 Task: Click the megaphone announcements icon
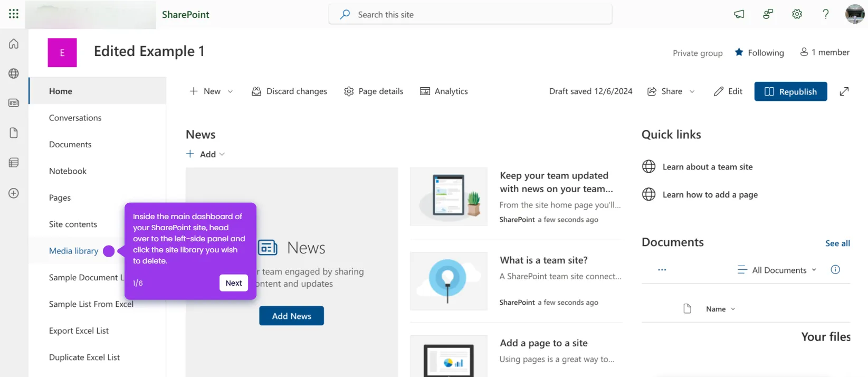point(739,14)
